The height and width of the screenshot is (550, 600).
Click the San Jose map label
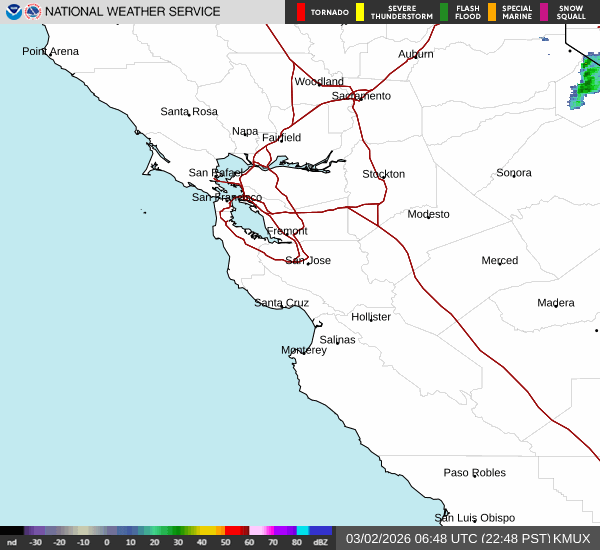pyautogui.click(x=307, y=260)
